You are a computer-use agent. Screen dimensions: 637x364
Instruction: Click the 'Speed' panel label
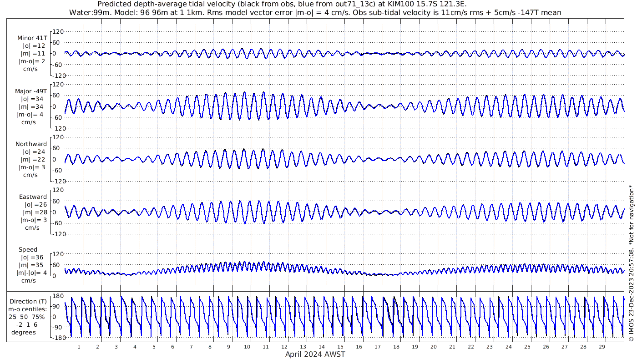28,250
